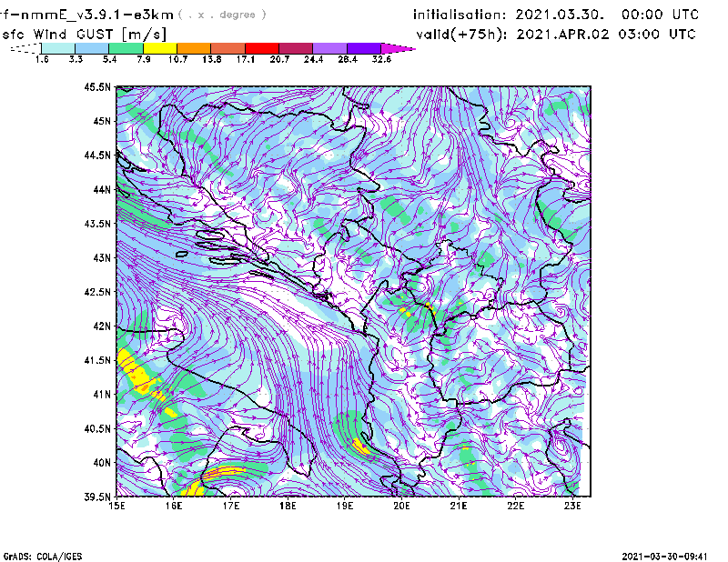Viewport: 728px width, 562px height.
Task: Click the 5.4 colorbar value
Action: (x=109, y=59)
